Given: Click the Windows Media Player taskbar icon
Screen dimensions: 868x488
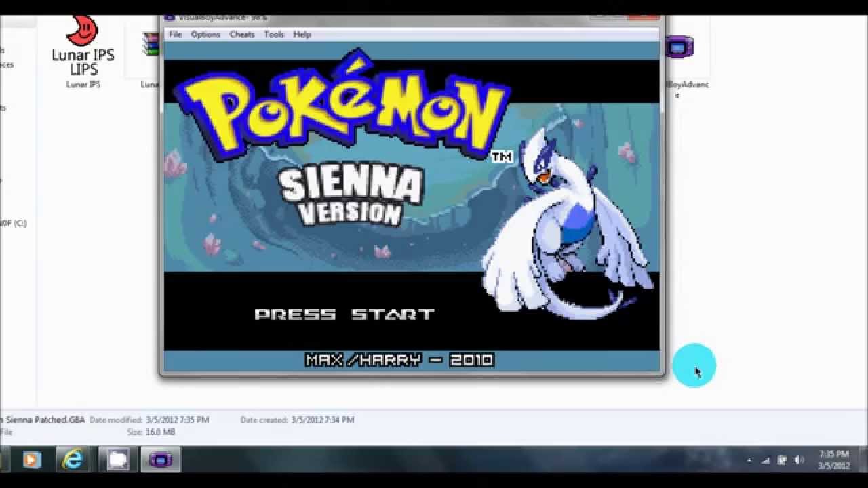Looking at the screenshot, I should [31, 460].
